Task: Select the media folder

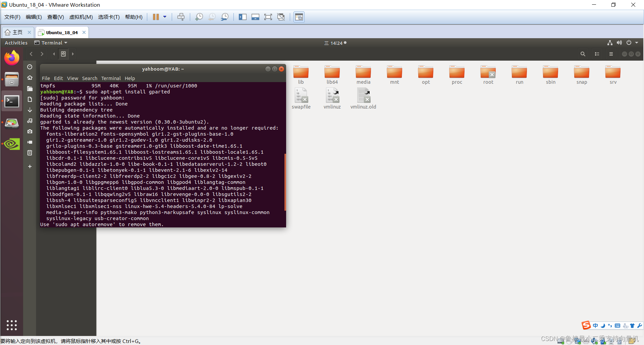Action: point(363,75)
